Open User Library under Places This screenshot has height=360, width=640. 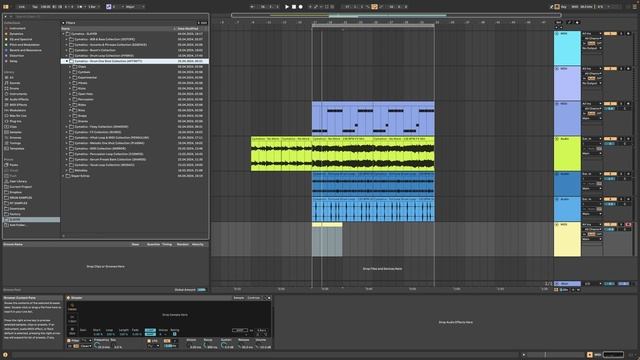click(18, 181)
